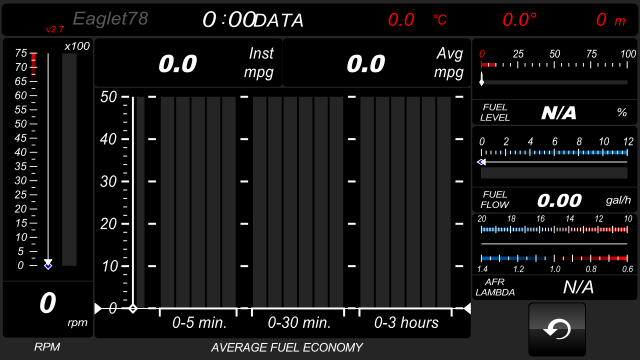This screenshot has height=360, width=640.
Task: Click the diamond marker on chart axis
Action: point(133,309)
